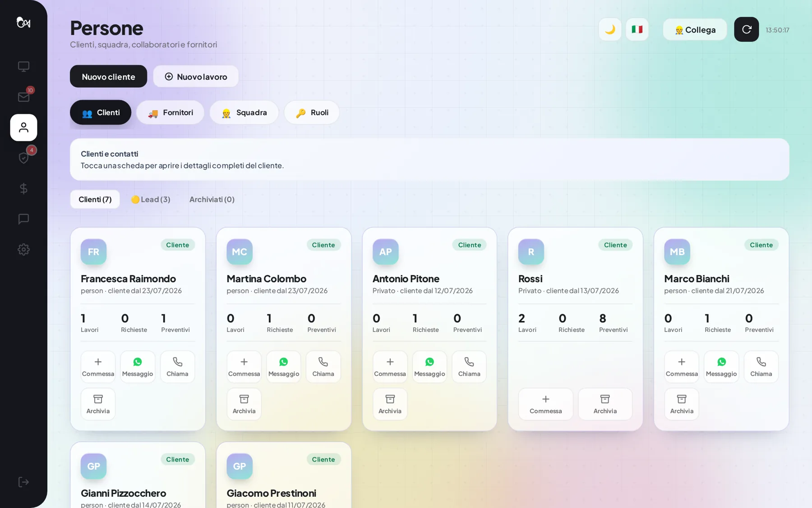
Task: Click the Rossi client name
Action: click(530, 279)
